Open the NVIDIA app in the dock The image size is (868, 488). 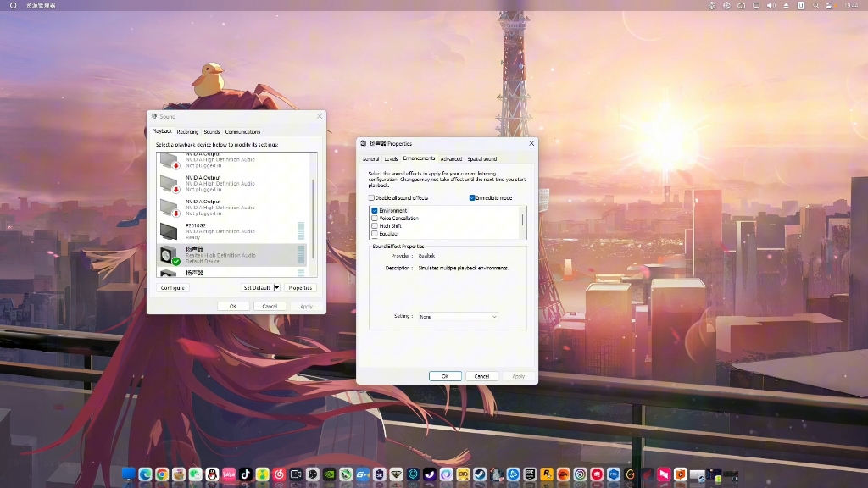(330, 474)
